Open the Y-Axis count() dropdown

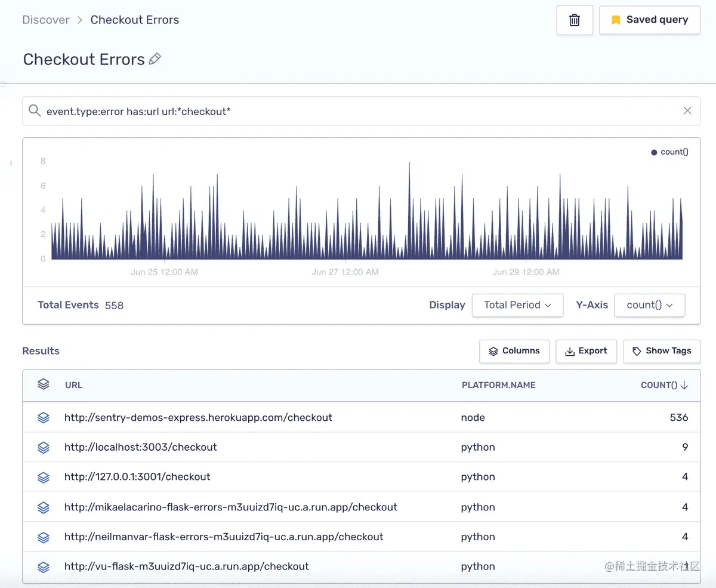pos(649,305)
